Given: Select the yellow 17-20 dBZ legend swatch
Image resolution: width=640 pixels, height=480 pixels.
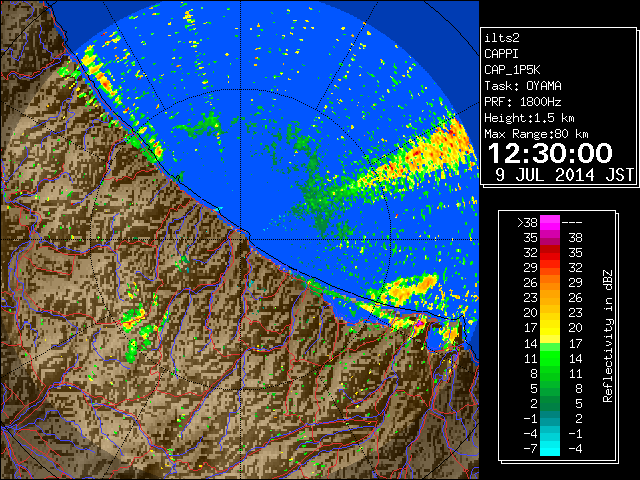Looking at the screenshot, I should point(550,328).
